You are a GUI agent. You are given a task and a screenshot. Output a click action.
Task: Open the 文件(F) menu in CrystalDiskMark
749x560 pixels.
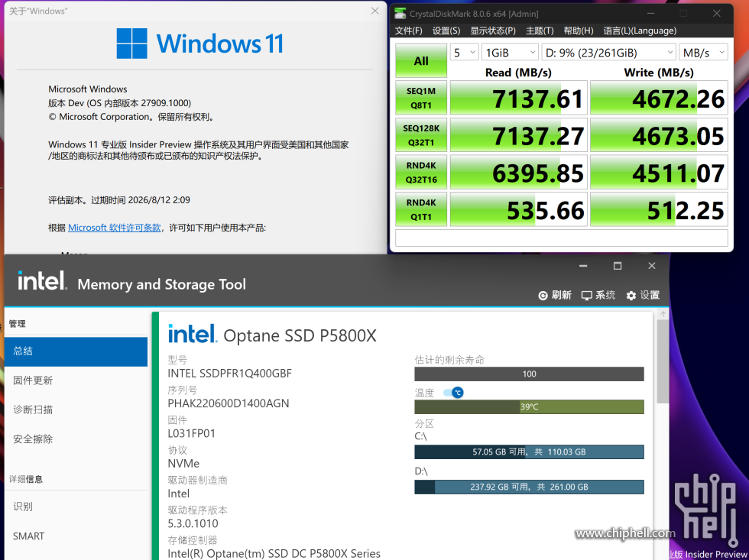coord(408,31)
